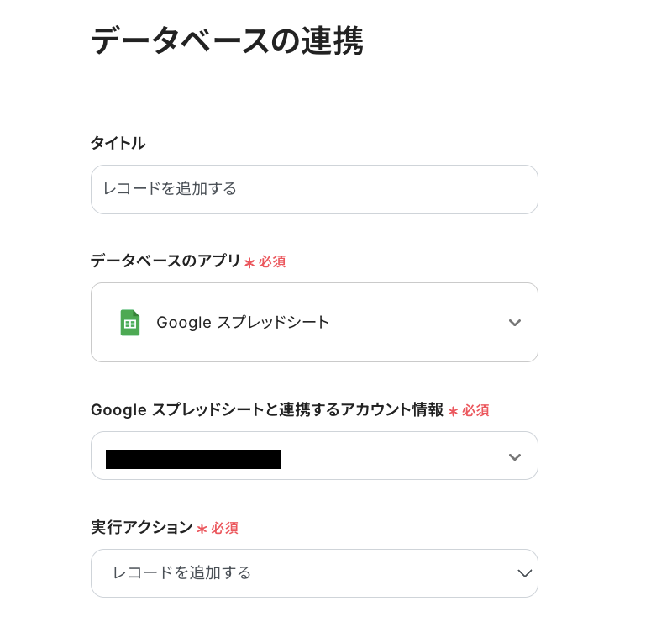Viewport: 672px width, 622px height.
Task: Click 必須 marker beside 実行アクション
Action: pos(224,529)
